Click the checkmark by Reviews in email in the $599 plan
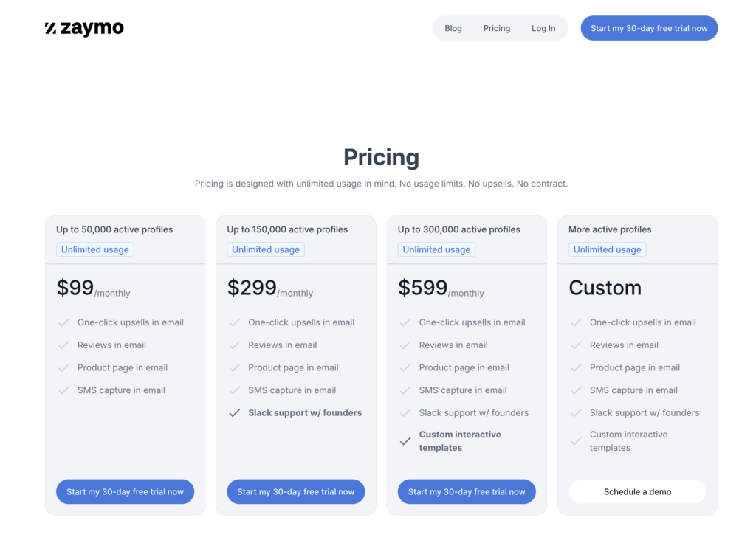This screenshot has width=756, height=543. pyautogui.click(x=405, y=345)
